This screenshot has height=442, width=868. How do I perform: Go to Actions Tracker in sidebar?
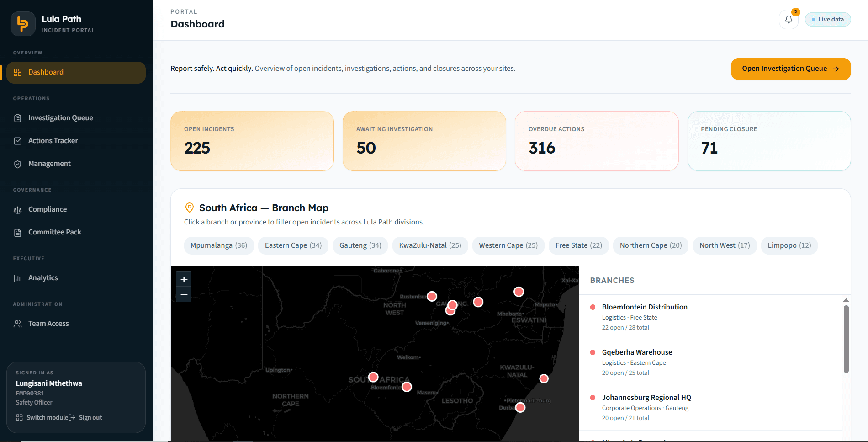pyautogui.click(x=76, y=141)
